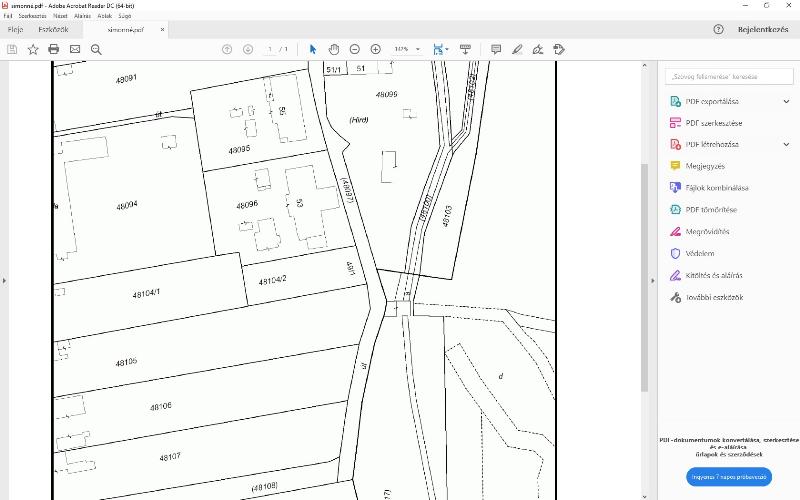The height and width of the screenshot is (500, 800).
Task: Open PDF exportálása tool
Action: point(712,101)
